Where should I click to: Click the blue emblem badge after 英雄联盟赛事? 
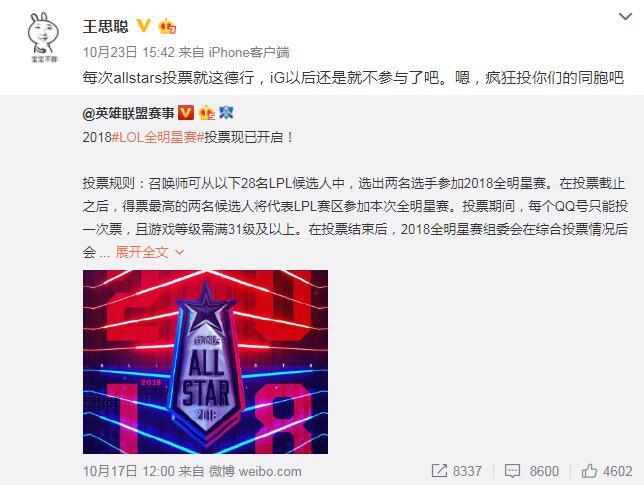226,113
